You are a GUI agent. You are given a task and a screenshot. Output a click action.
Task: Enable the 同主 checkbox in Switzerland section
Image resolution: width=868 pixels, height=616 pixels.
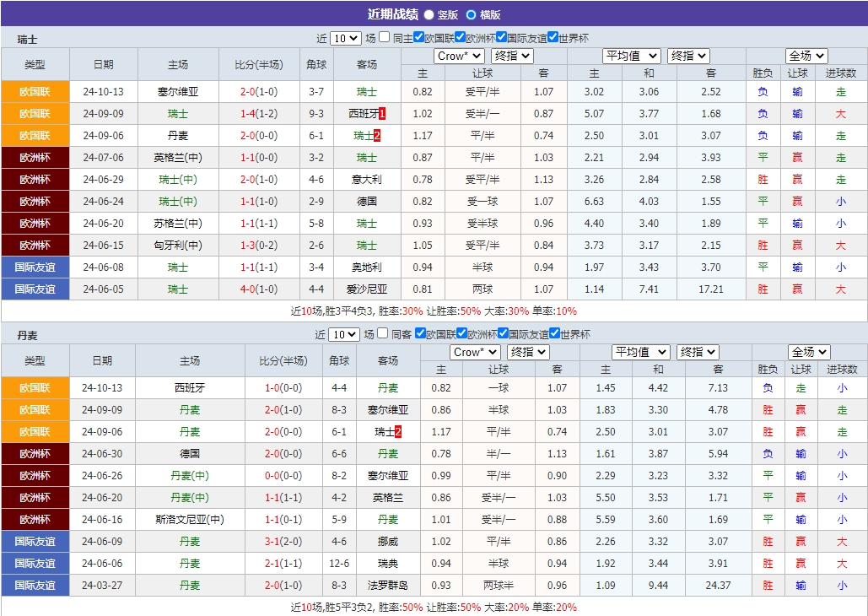385,37
